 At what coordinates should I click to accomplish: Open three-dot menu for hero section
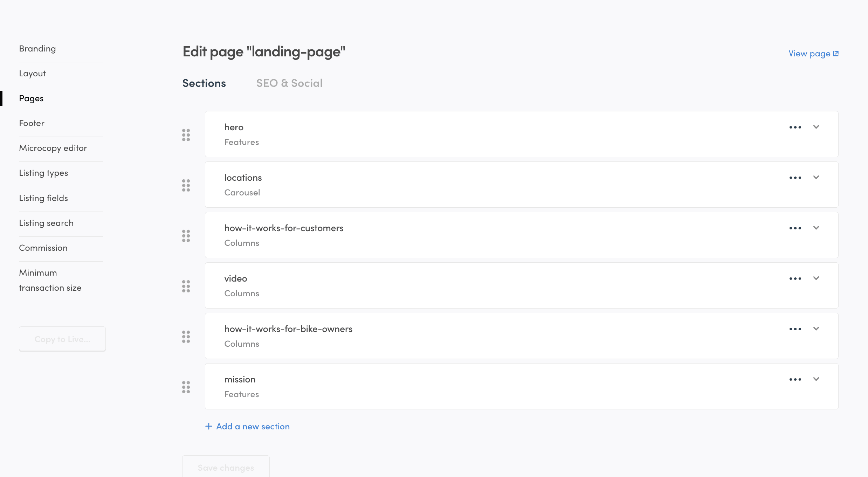[x=795, y=127]
